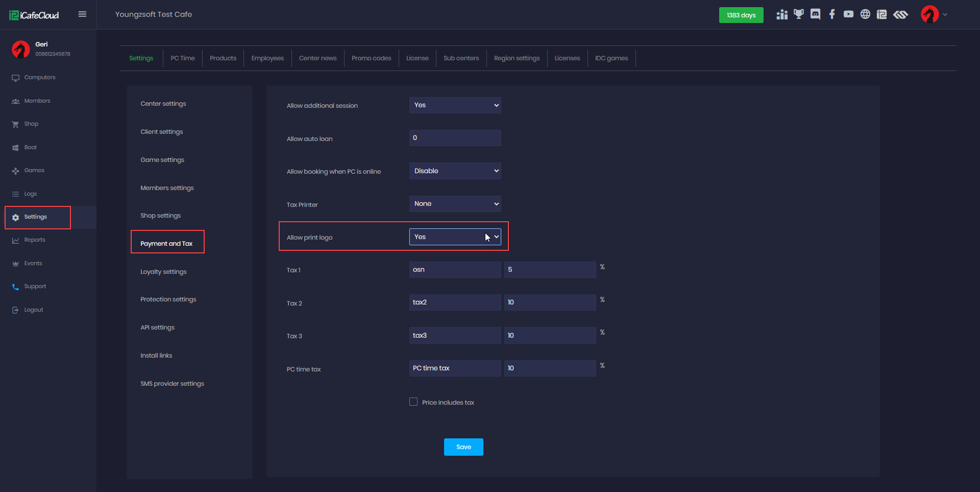The height and width of the screenshot is (492, 980).
Task: Click the star ranking chart icon
Action: (782, 14)
